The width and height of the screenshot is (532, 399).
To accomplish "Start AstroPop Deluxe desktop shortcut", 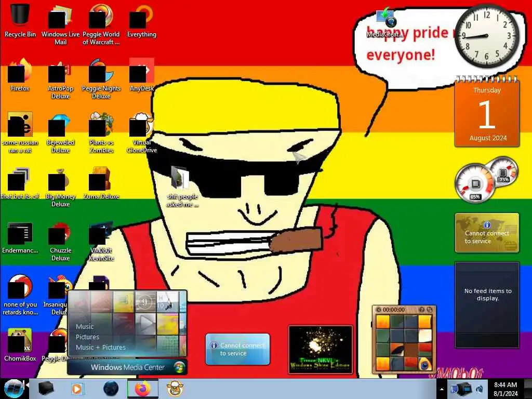I will pyautogui.click(x=60, y=78).
